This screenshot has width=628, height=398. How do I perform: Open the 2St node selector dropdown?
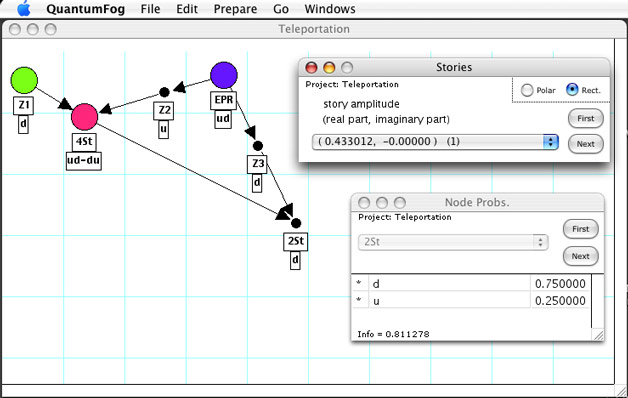[453, 242]
